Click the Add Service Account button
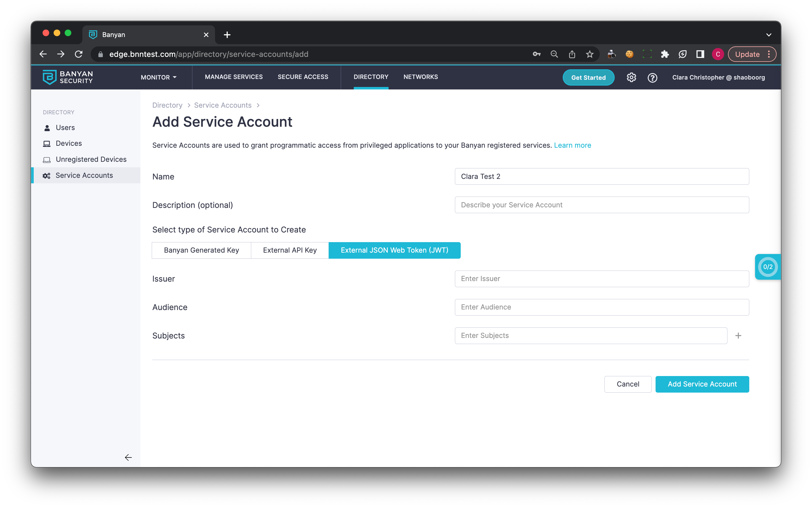 [x=702, y=384]
